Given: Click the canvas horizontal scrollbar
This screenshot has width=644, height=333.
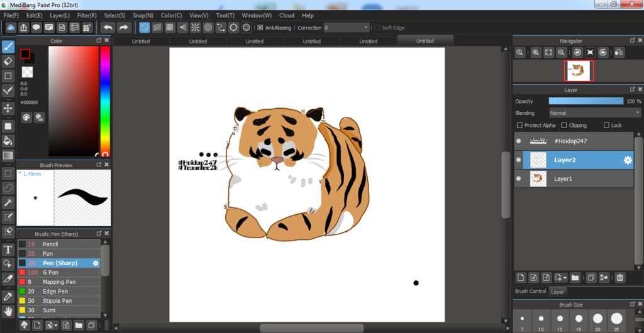Looking at the screenshot, I should [311, 328].
